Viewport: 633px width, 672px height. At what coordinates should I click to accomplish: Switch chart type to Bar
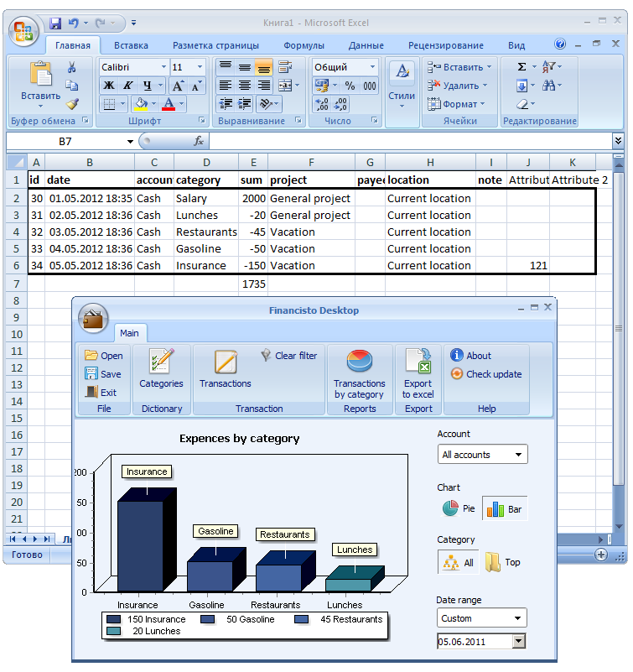(505, 508)
